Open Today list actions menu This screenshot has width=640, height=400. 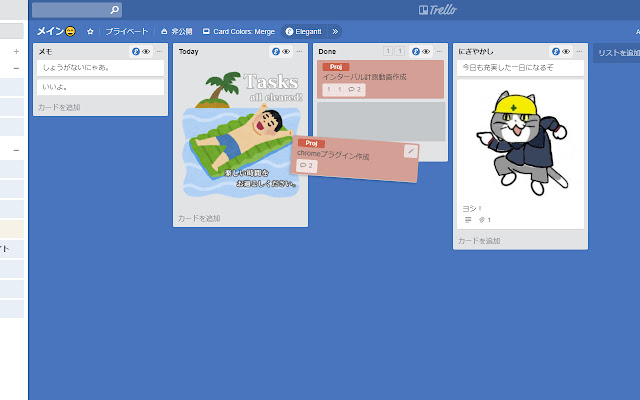299,51
